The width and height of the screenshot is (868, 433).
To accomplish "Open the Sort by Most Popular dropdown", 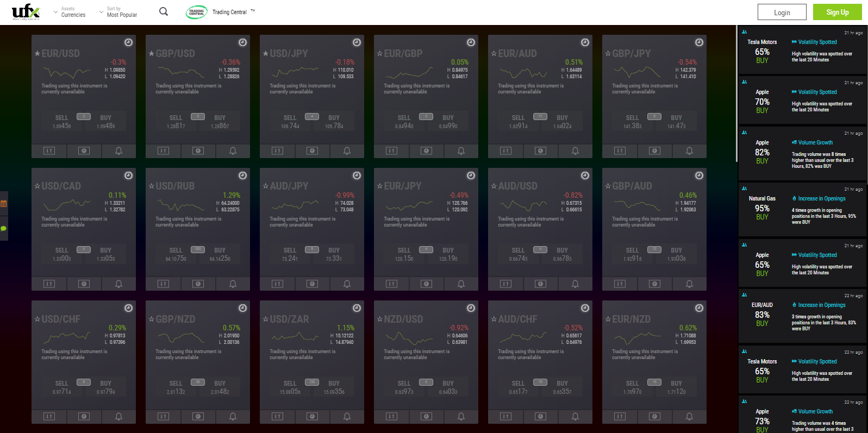I will [x=118, y=12].
